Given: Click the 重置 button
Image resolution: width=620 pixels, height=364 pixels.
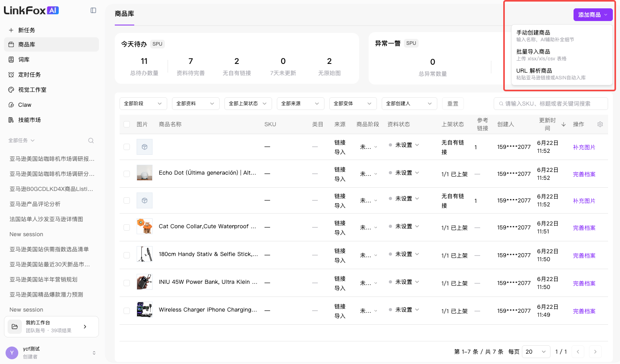Looking at the screenshot, I should 453,104.
